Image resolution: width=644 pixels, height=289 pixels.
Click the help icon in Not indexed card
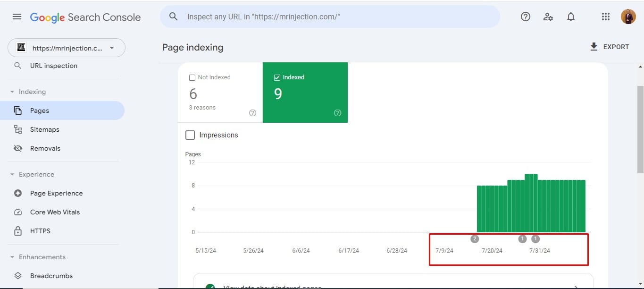252,113
